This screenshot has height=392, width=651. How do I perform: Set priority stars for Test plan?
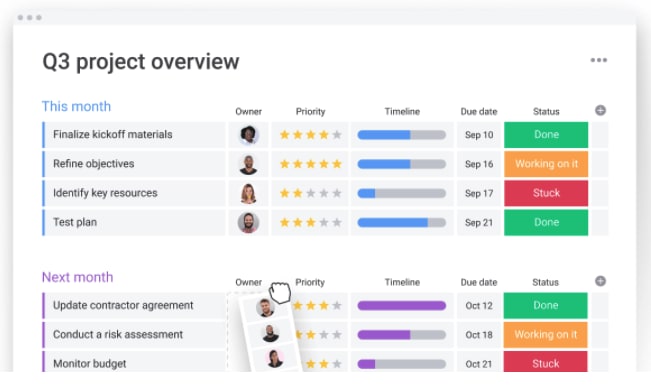(311, 223)
